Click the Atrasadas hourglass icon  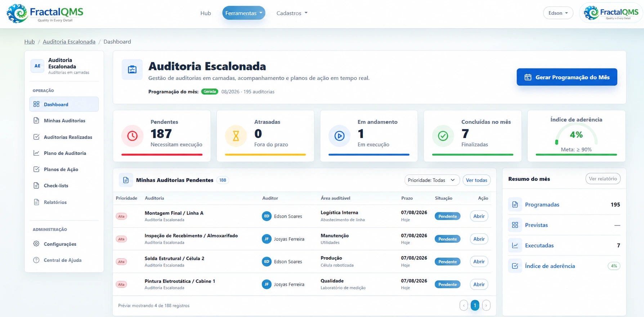click(236, 136)
